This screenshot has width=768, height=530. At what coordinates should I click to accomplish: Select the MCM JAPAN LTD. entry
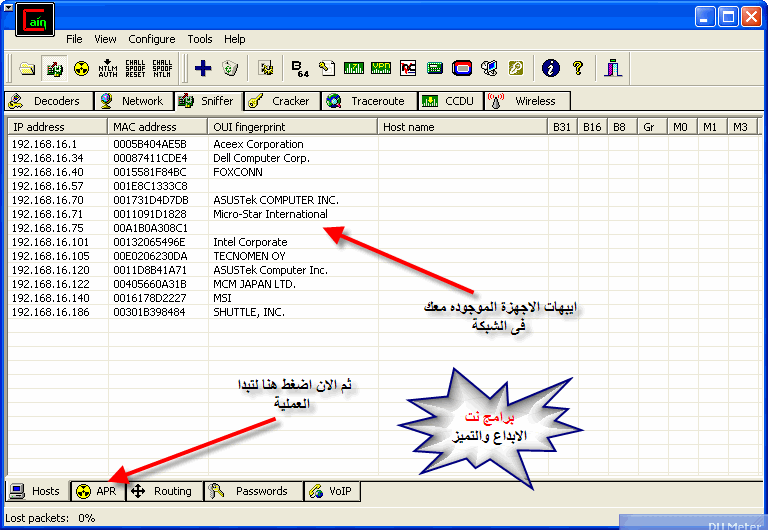click(x=254, y=284)
